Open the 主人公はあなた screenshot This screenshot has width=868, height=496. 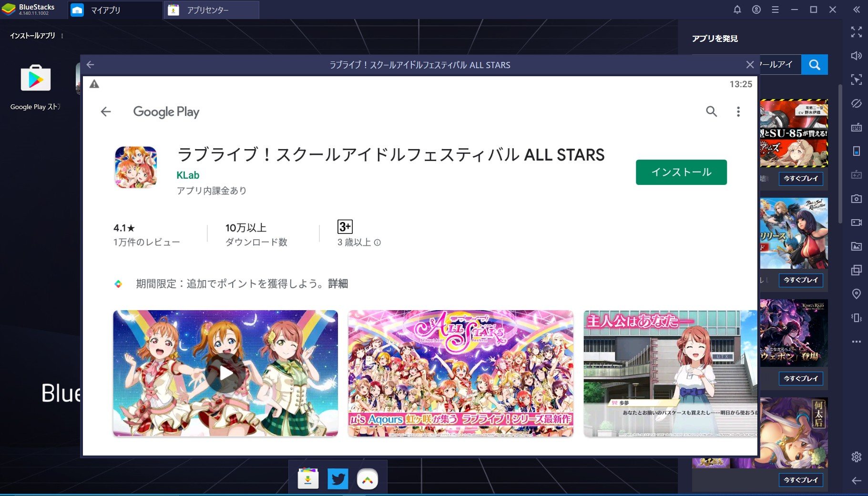point(670,373)
